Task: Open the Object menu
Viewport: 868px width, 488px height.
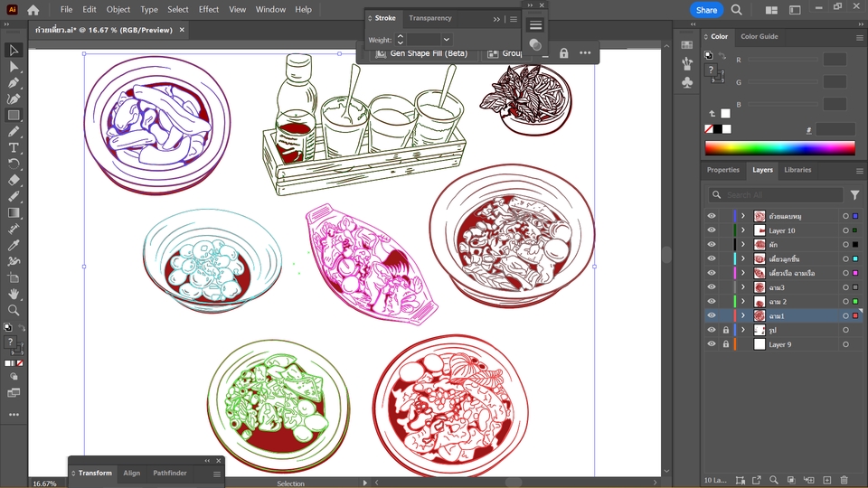Action: [x=118, y=9]
